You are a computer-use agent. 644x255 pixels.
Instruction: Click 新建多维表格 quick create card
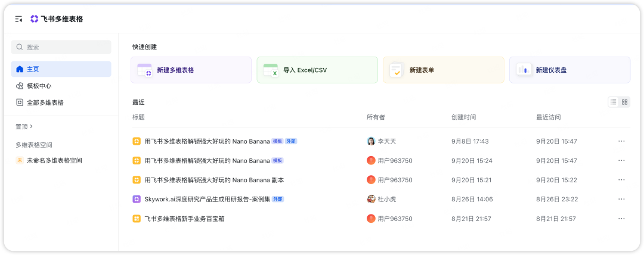[x=191, y=70]
